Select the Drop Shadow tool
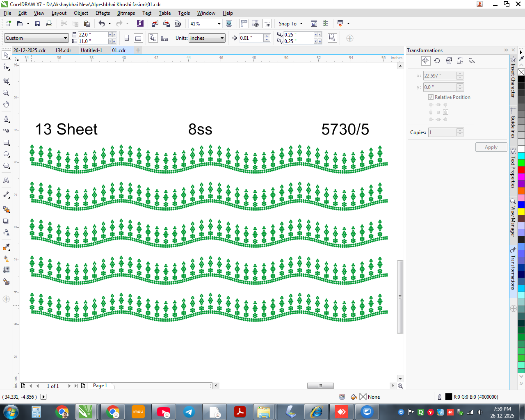This screenshot has height=420, width=525. click(x=6, y=221)
